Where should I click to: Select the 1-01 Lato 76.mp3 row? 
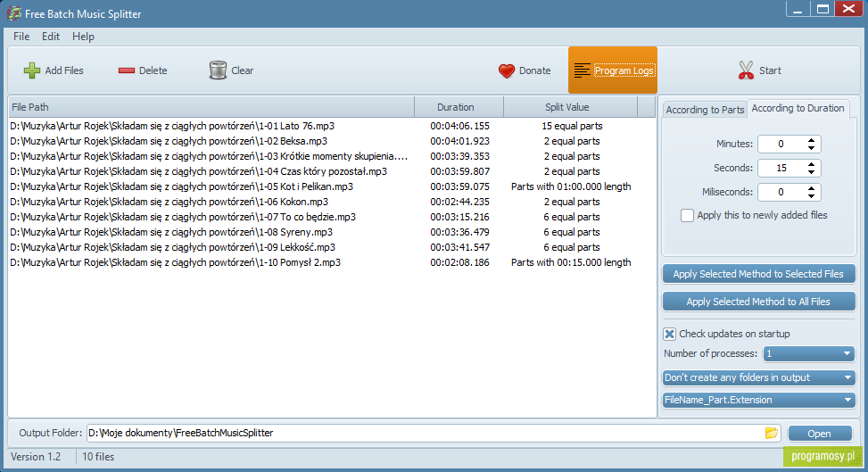[332, 127]
